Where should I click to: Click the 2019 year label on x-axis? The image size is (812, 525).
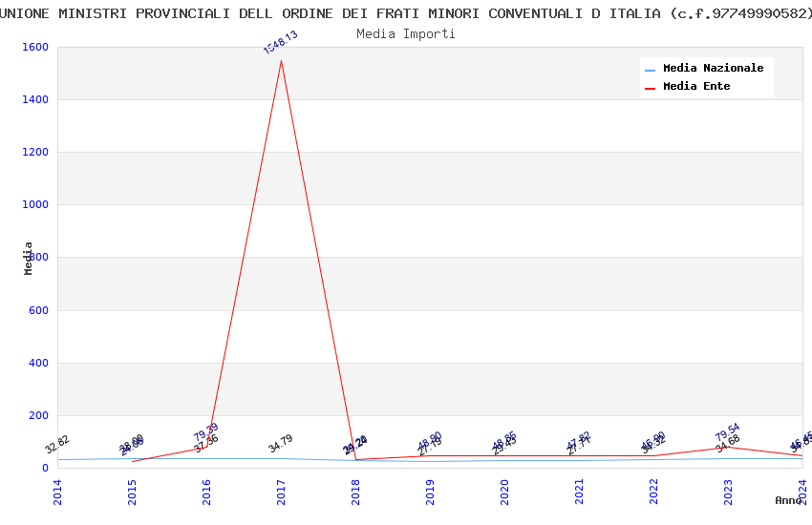point(430,492)
